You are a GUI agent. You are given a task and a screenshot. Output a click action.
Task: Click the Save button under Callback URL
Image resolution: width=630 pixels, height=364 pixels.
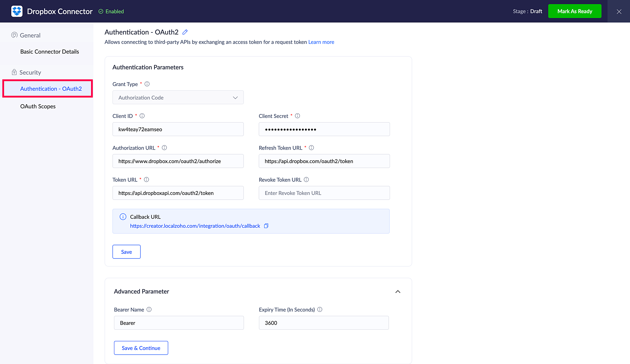pos(126,252)
